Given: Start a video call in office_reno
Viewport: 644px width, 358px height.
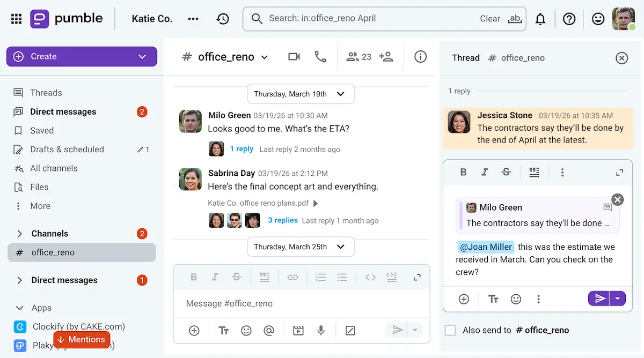Looking at the screenshot, I should click(x=294, y=56).
